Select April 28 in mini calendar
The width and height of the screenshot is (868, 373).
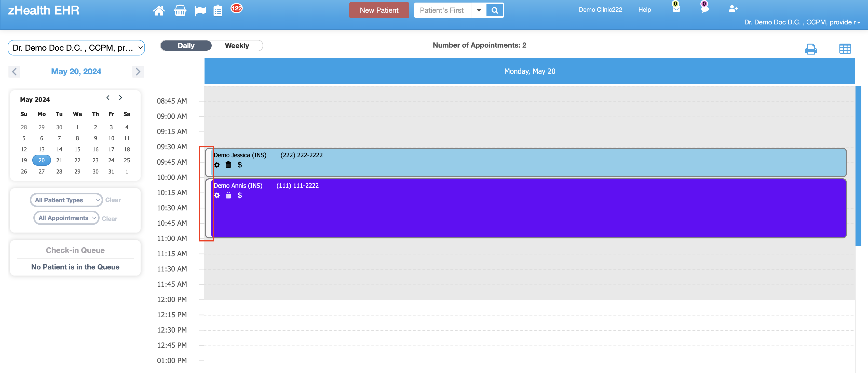pos(24,127)
